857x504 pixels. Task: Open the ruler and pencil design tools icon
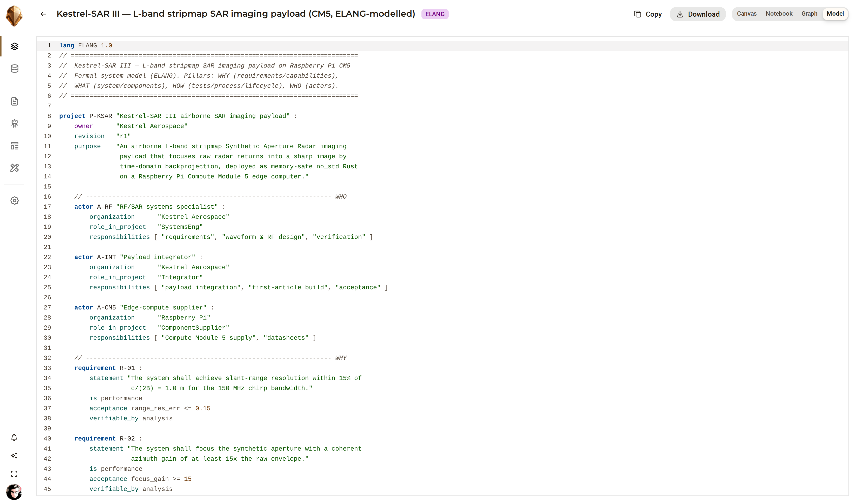[14, 168]
